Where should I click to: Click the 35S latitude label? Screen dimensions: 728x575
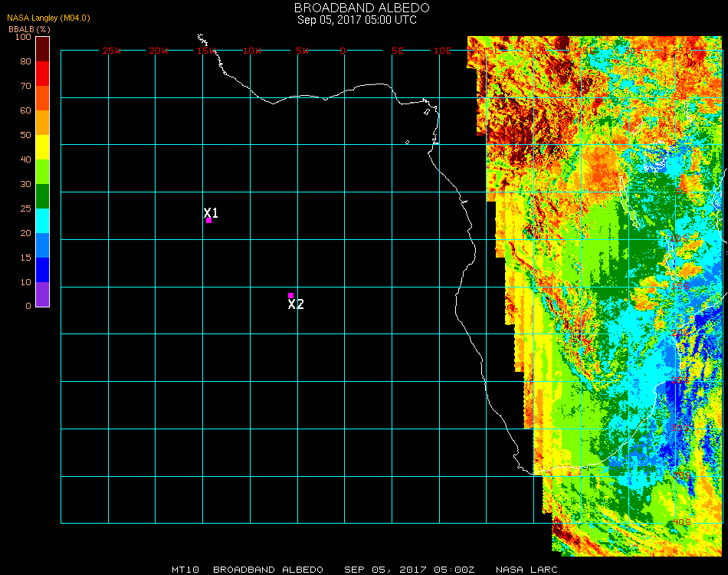point(681,475)
